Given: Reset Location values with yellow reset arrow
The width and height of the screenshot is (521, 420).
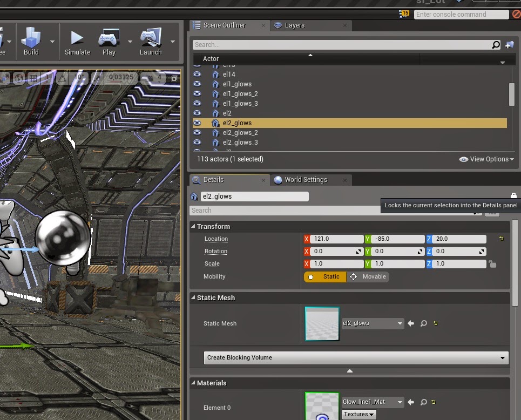Looking at the screenshot, I should coord(500,238).
